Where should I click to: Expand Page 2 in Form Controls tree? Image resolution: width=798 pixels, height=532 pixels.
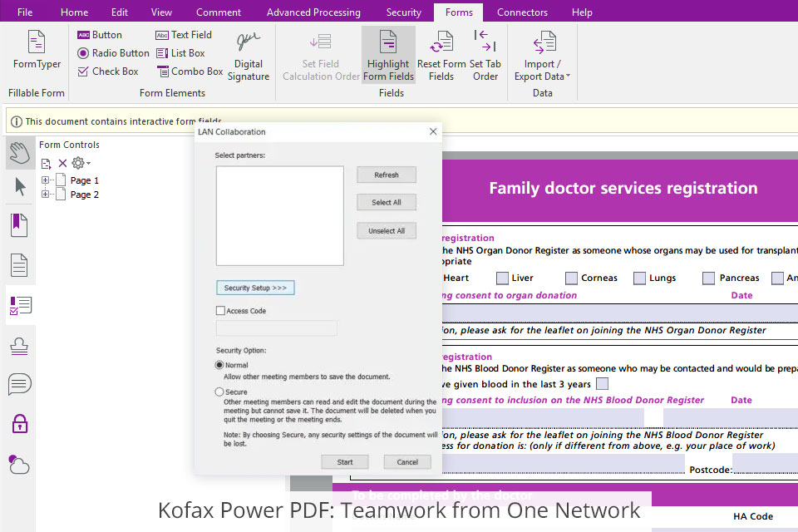(x=45, y=194)
